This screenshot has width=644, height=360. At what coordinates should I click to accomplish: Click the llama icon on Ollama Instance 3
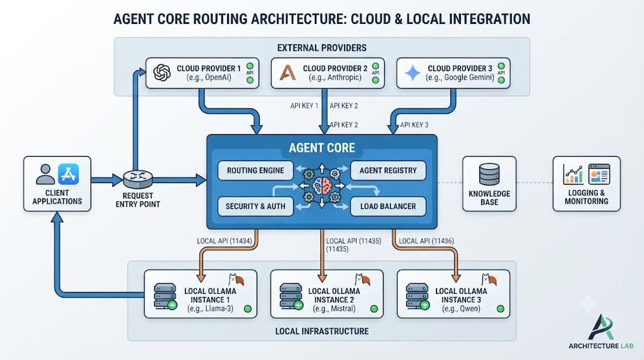click(x=489, y=280)
